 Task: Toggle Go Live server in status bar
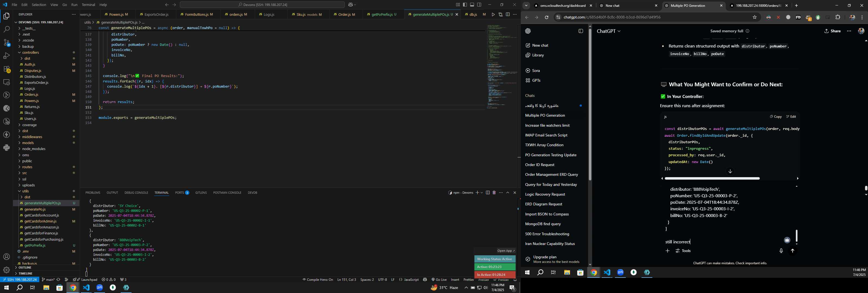439,280
